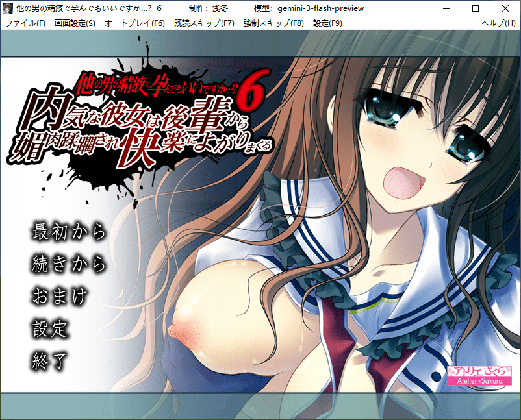Click 設定 in the title screen list

(x=50, y=328)
